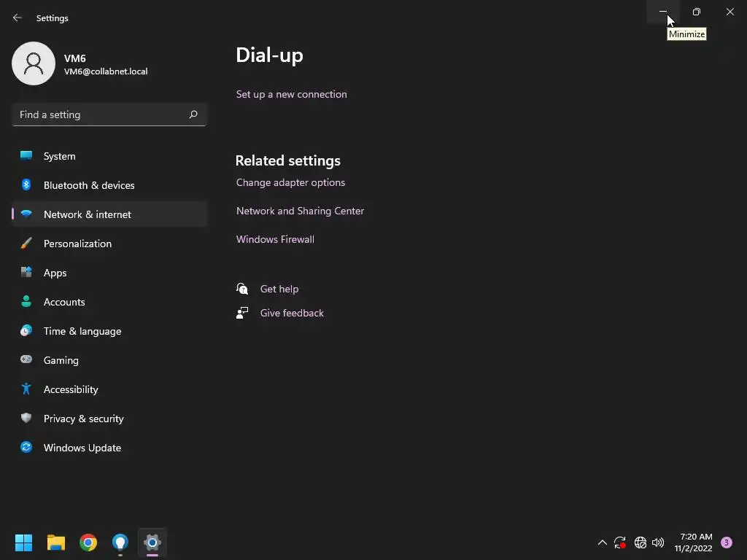This screenshot has height=560, width=747.
Task: Click the Bluetooth icon in sidebar
Action: click(26, 184)
